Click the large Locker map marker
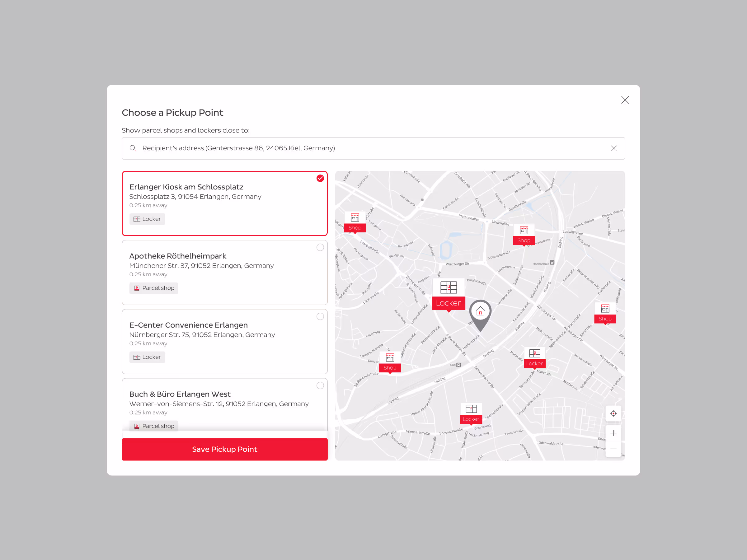This screenshot has height=560, width=747. pyautogui.click(x=449, y=295)
